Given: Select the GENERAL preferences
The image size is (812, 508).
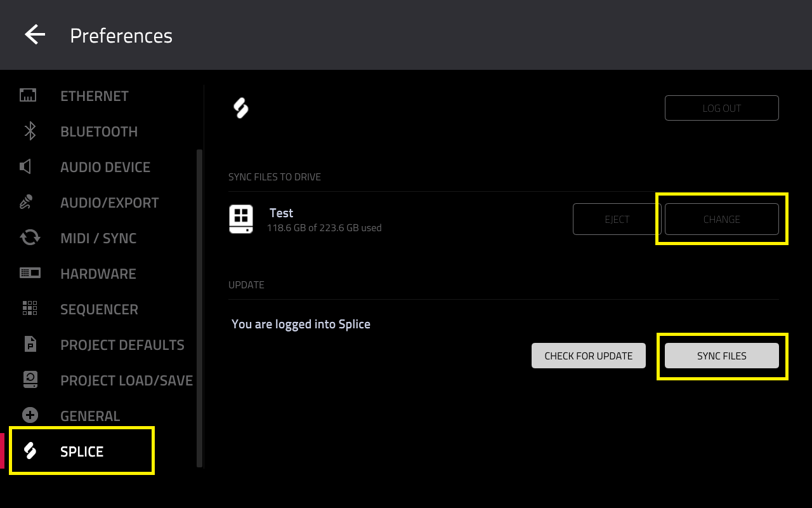Looking at the screenshot, I should [90, 416].
